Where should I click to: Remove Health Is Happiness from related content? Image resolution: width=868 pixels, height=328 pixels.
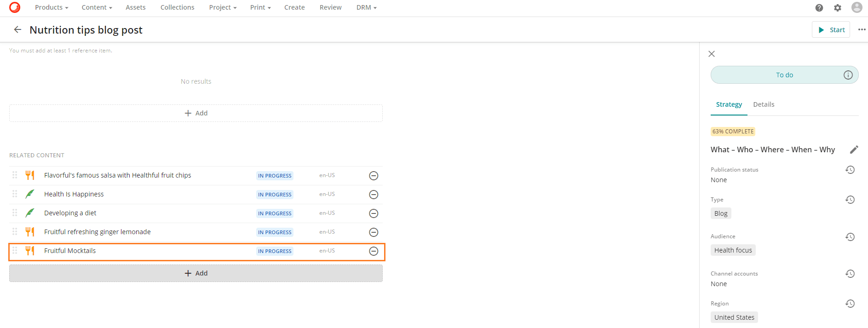coord(374,195)
